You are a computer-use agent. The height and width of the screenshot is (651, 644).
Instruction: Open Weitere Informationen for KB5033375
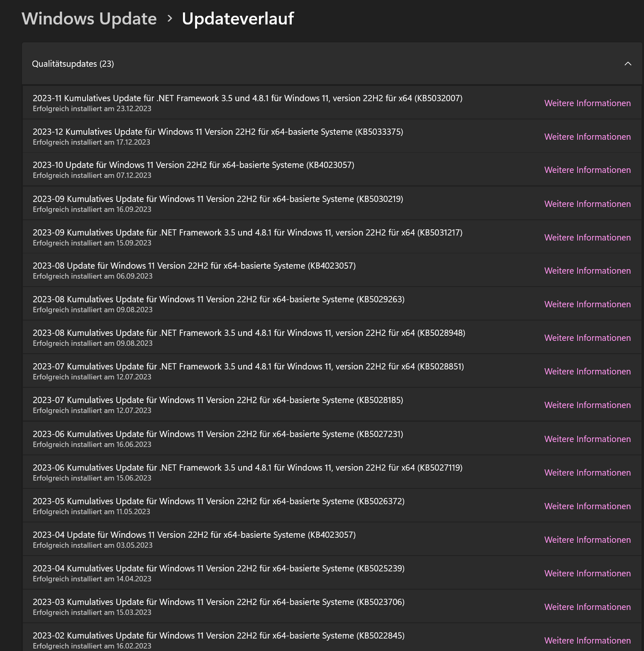pos(587,136)
